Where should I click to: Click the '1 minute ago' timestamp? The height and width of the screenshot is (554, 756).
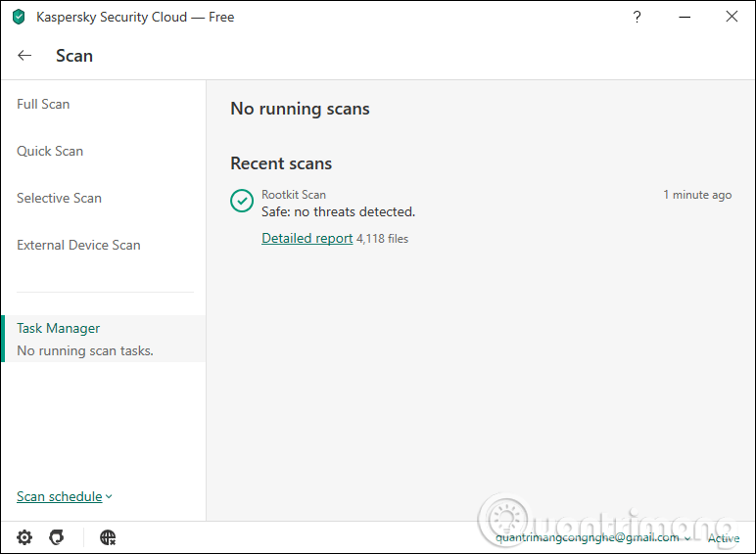click(x=697, y=195)
